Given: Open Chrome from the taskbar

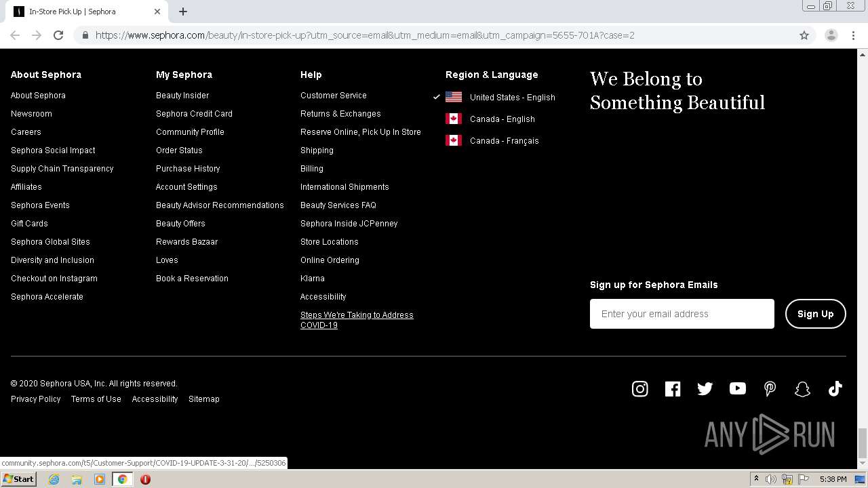Looking at the screenshot, I should click(122, 479).
